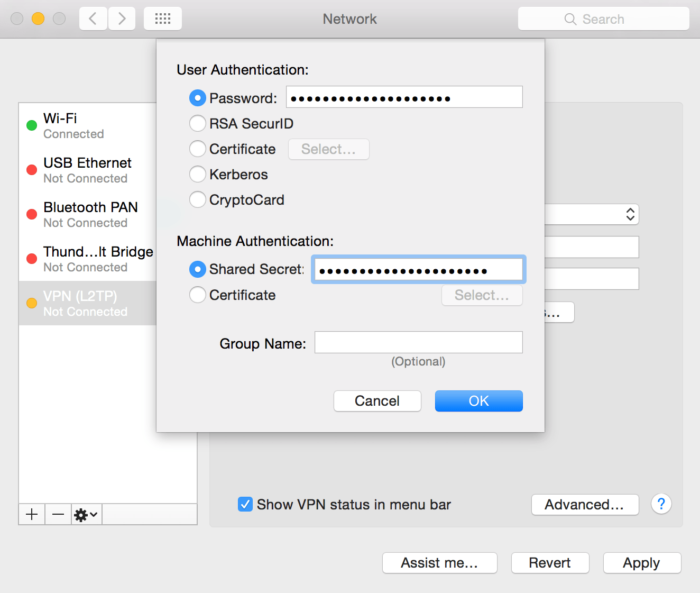Screen dimensions: 700x593
Task: Open Network preferences help via question mark icon
Action: click(x=661, y=504)
